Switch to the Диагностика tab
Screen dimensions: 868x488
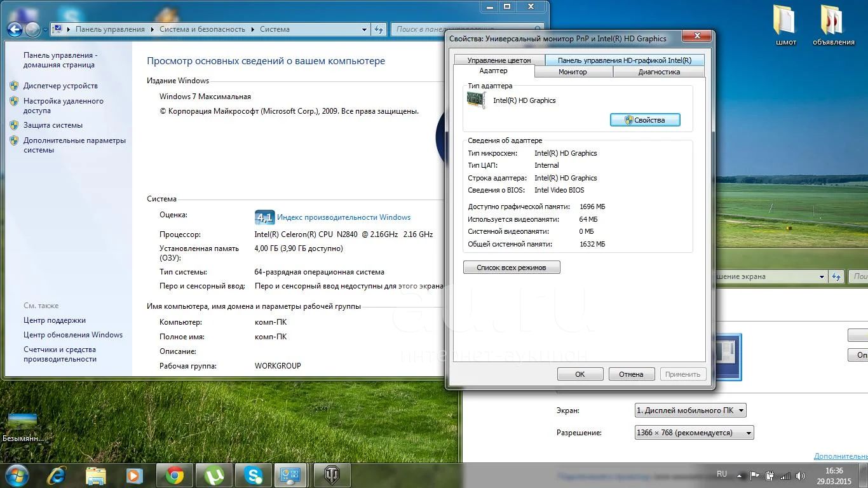click(x=659, y=72)
